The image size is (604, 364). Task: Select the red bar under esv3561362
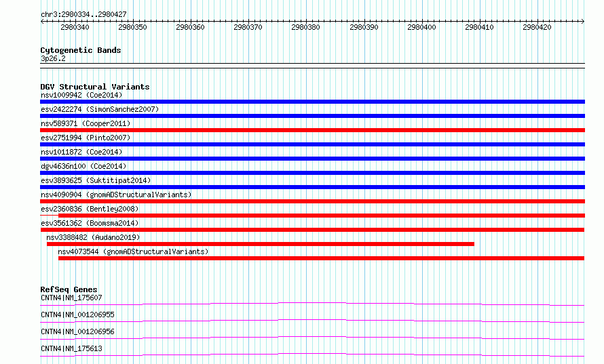pyautogui.click(x=312, y=230)
